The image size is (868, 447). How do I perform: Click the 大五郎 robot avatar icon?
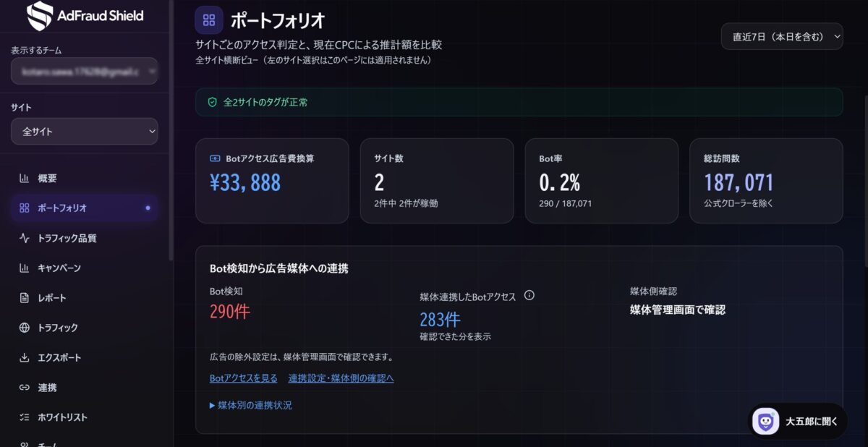click(766, 421)
